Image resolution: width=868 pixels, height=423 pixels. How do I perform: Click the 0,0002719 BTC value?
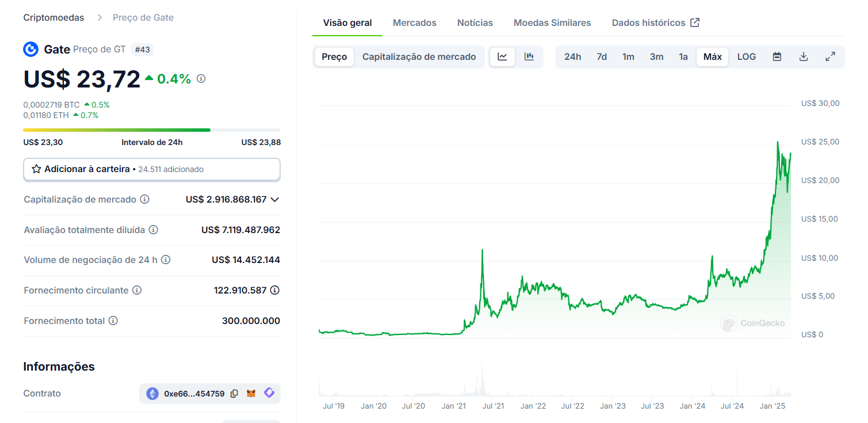pyautogui.click(x=52, y=105)
